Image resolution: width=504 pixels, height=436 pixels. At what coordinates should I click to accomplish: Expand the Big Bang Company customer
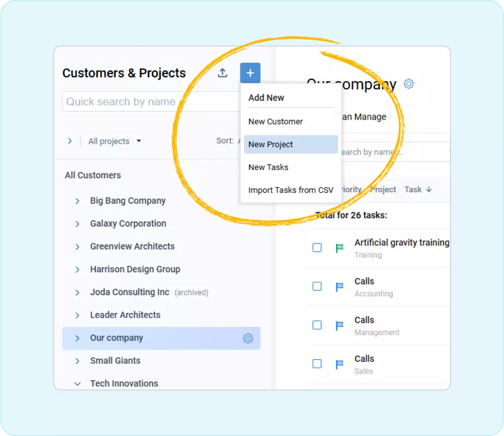point(78,201)
